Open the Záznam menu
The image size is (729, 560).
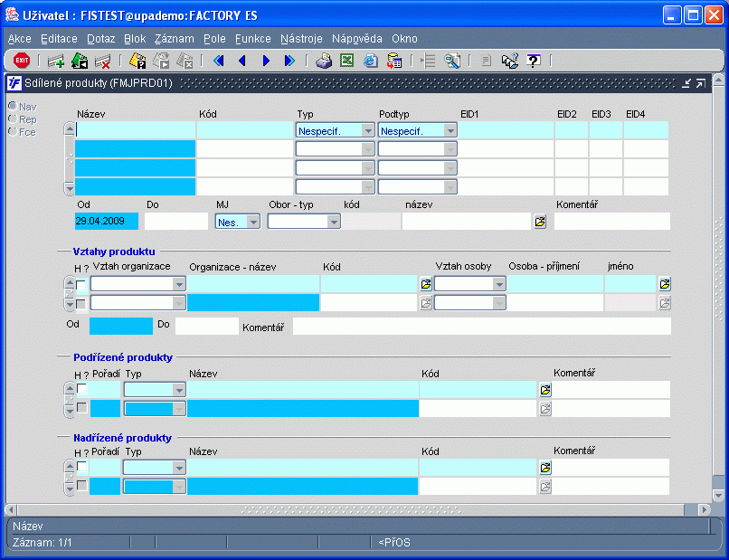coord(174,39)
